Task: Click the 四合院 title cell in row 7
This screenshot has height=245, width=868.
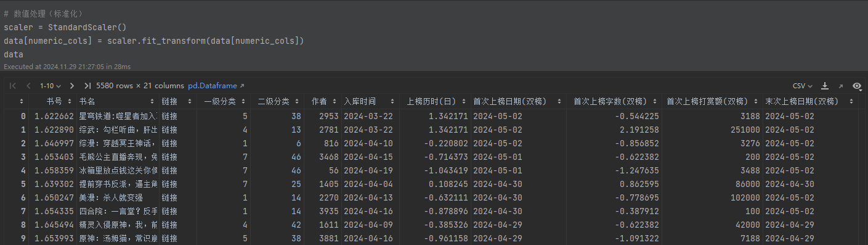Action: 118,210
